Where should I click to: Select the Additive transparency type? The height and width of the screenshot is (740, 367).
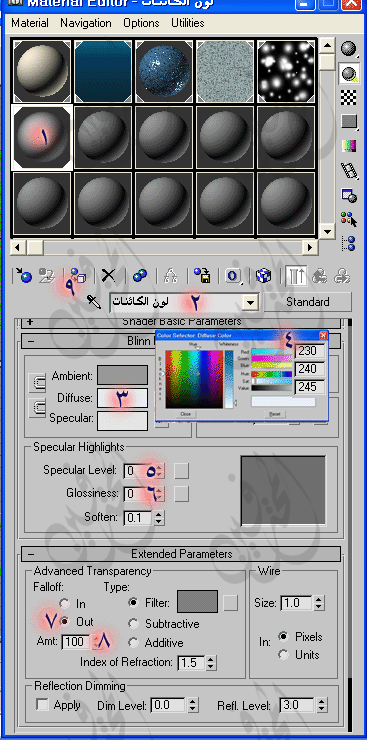133,643
